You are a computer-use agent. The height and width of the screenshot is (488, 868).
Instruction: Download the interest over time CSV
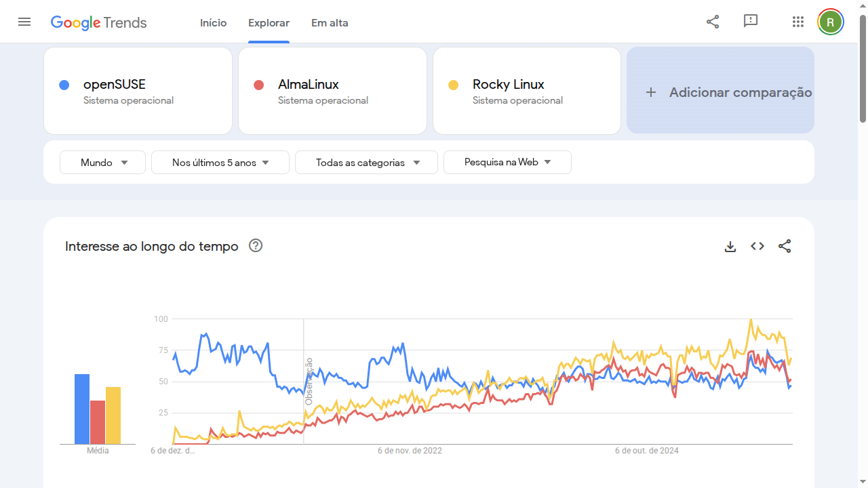coord(730,247)
